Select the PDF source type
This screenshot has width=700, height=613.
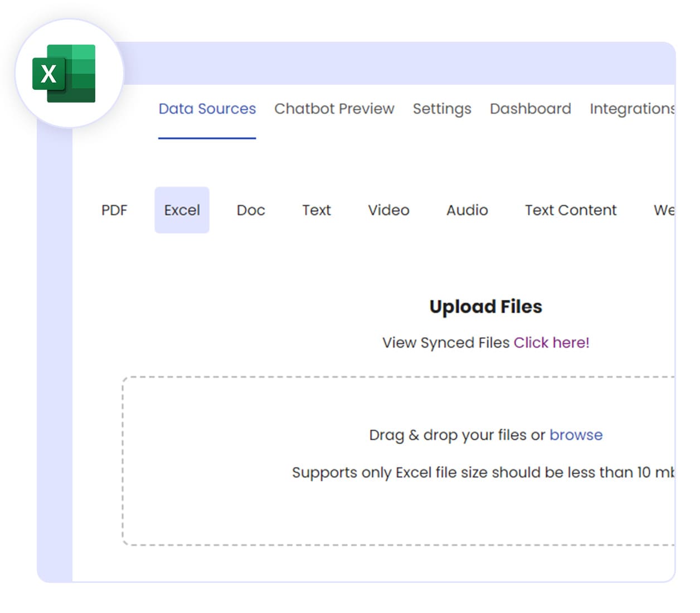pos(114,210)
